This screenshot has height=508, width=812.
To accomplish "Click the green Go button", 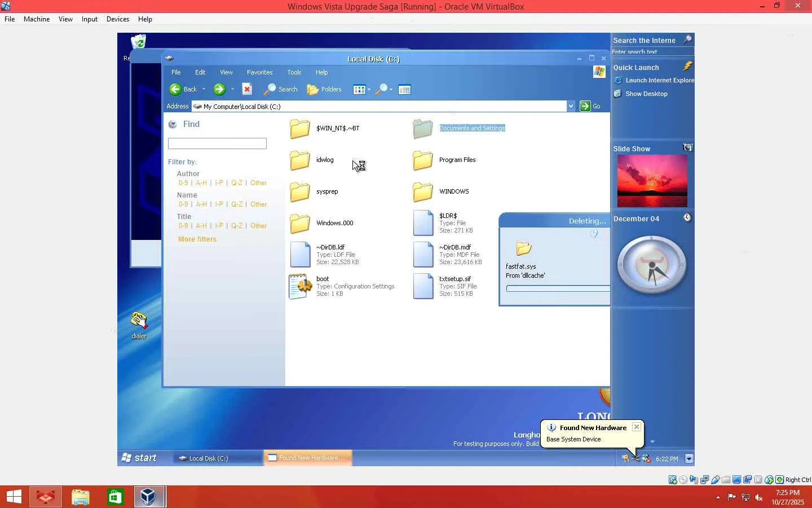I will pyautogui.click(x=590, y=106).
